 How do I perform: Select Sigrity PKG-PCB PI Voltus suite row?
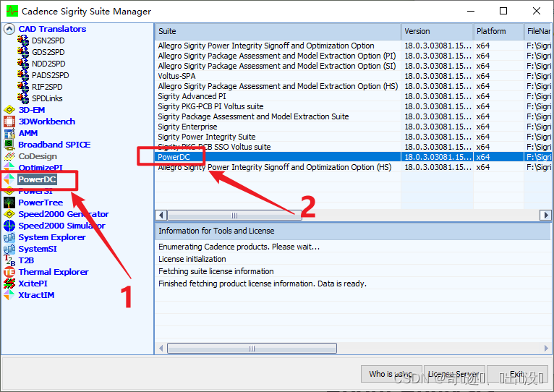352,106
